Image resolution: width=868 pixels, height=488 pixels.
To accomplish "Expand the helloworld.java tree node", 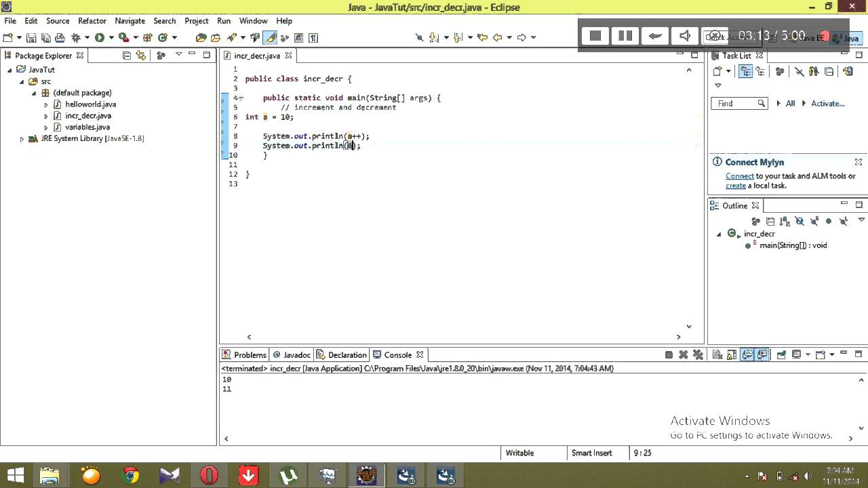I will 46,104.
